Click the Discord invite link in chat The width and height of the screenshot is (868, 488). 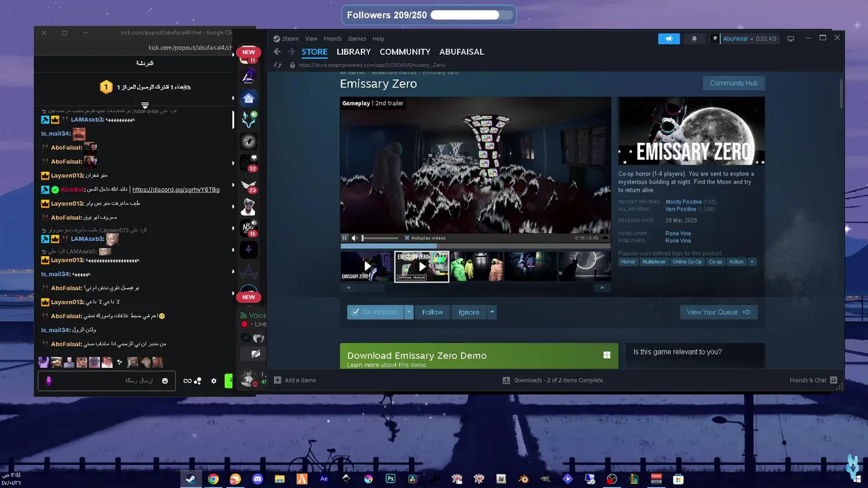176,190
